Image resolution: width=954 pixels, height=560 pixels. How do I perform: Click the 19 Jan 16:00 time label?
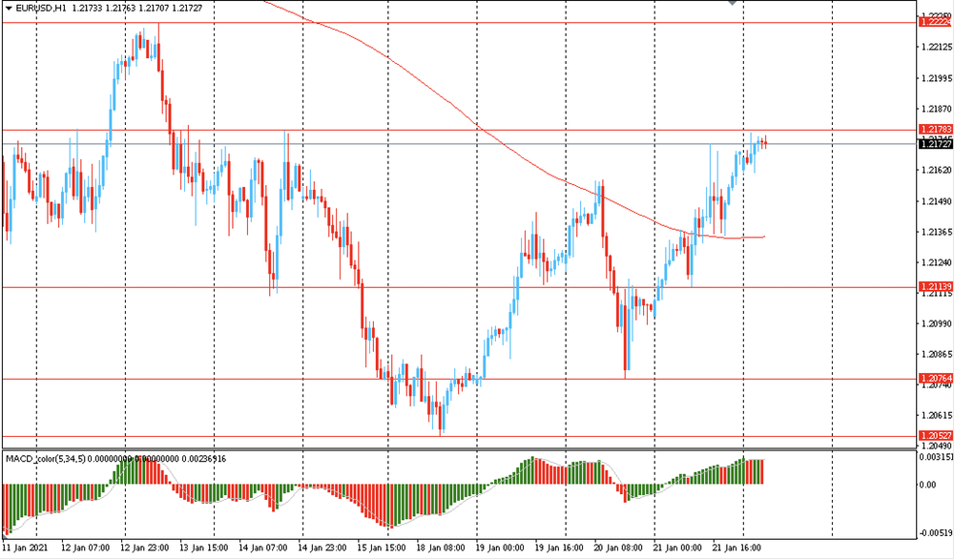(x=559, y=548)
